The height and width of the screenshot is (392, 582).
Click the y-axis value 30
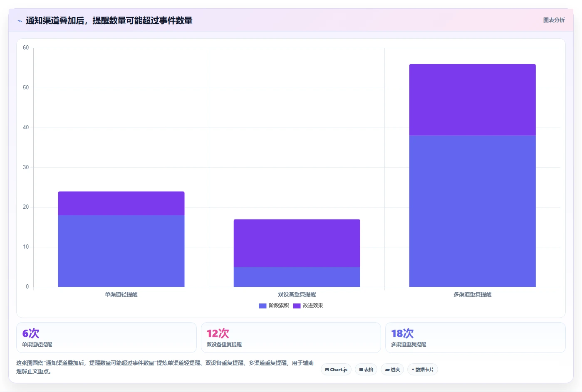pos(26,168)
